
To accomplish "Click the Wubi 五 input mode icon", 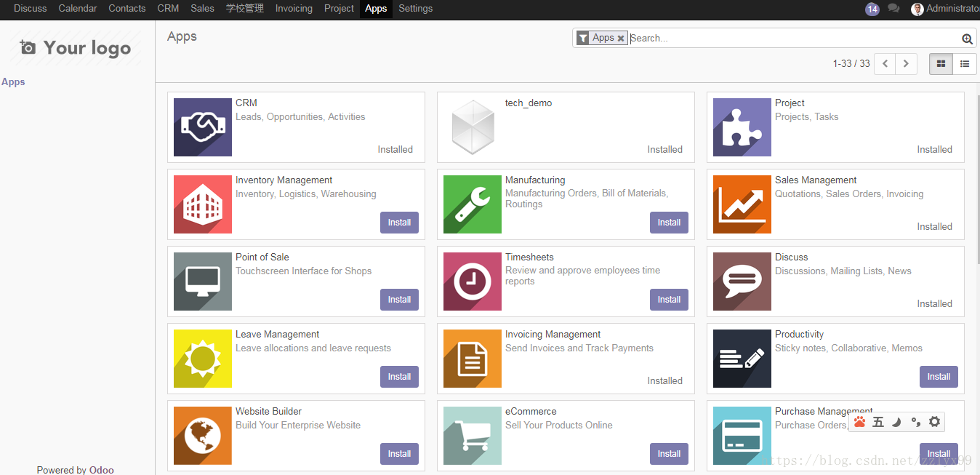I will coord(878,422).
